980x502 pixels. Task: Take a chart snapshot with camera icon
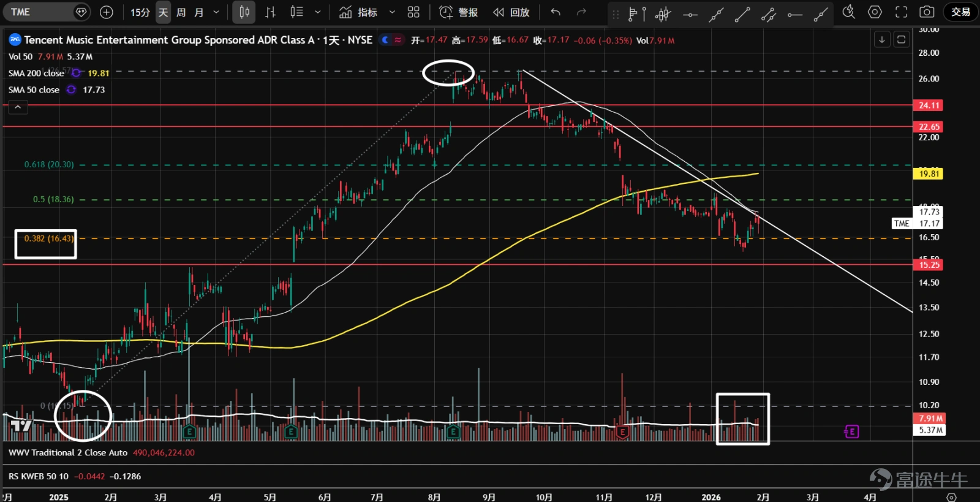coord(927,12)
